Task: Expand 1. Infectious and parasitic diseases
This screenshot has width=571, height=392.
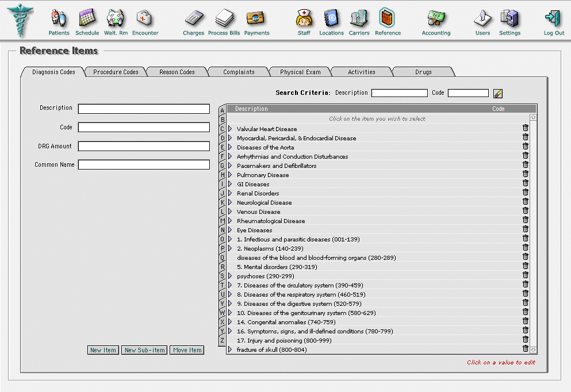Action: pos(230,239)
